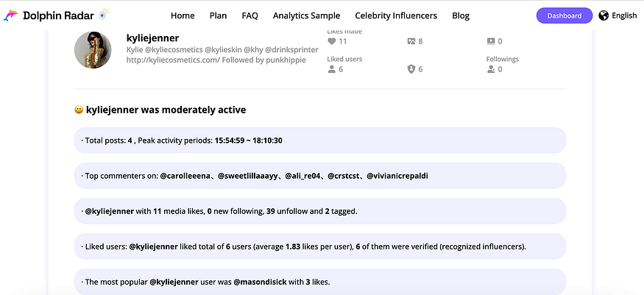644x295 pixels.
Task: Click 'kyliejenner was moderately active' heading
Action: 166,110
